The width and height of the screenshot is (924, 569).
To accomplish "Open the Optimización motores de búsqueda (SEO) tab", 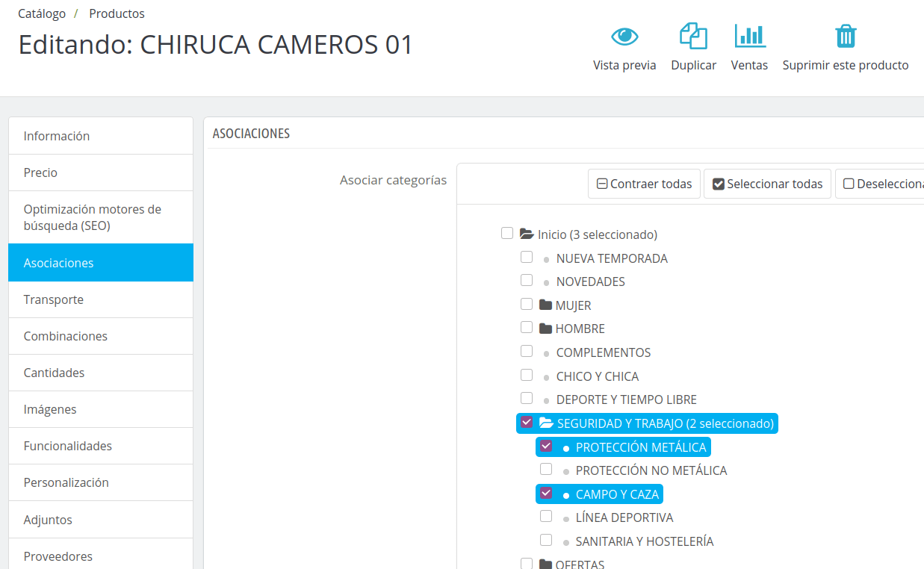I will click(x=101, y=217).
